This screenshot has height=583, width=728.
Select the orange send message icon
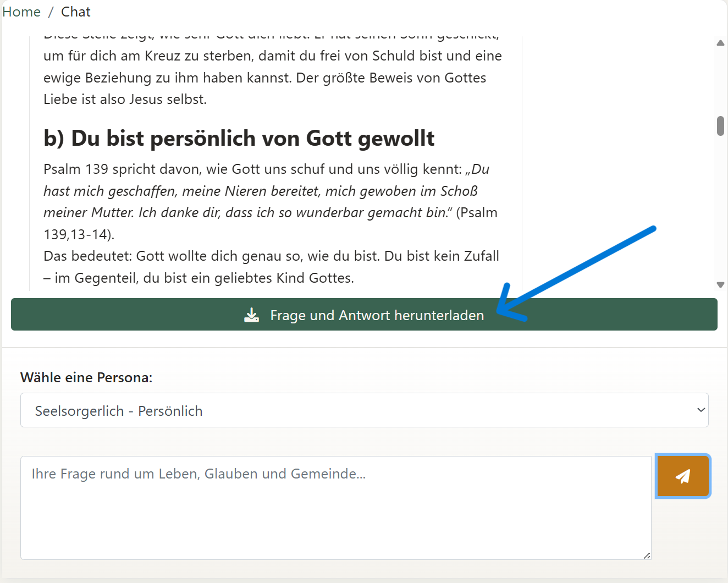pos(683,476)
